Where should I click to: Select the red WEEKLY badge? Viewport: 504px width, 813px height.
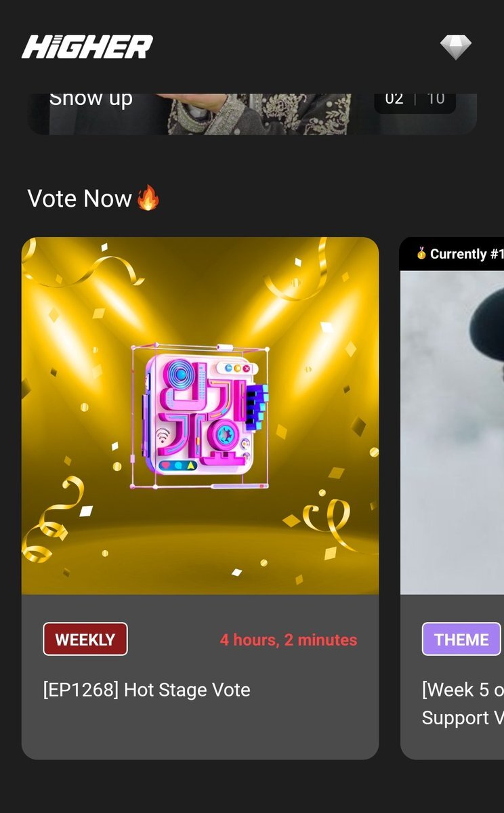[x=85, y=639]
